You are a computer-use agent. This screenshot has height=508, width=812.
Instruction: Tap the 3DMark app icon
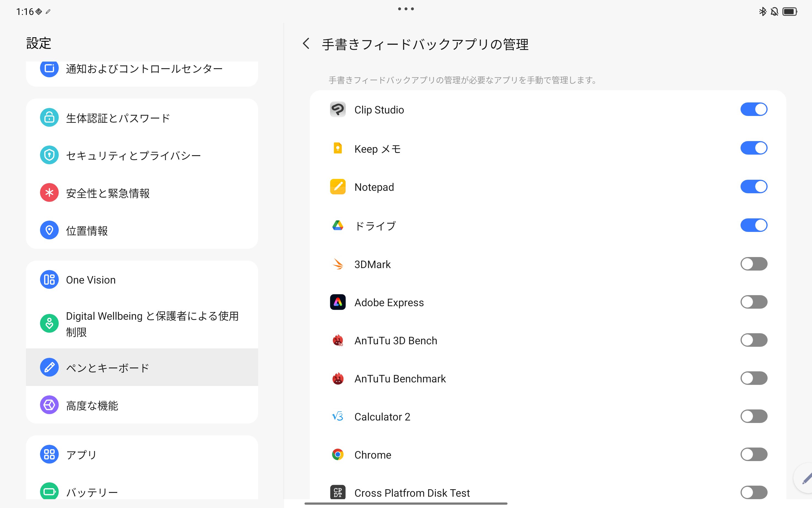[338, 264]
